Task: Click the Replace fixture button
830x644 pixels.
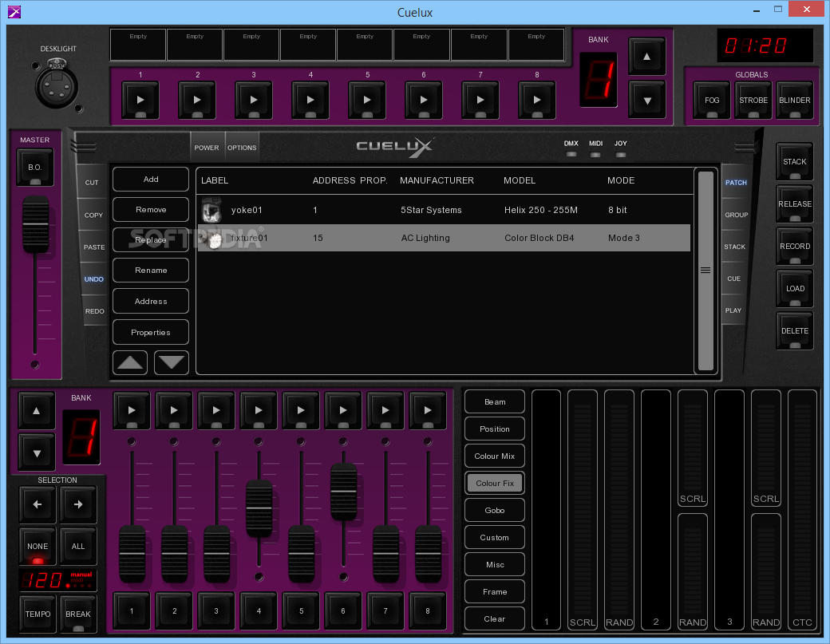Action: point(151,239)
